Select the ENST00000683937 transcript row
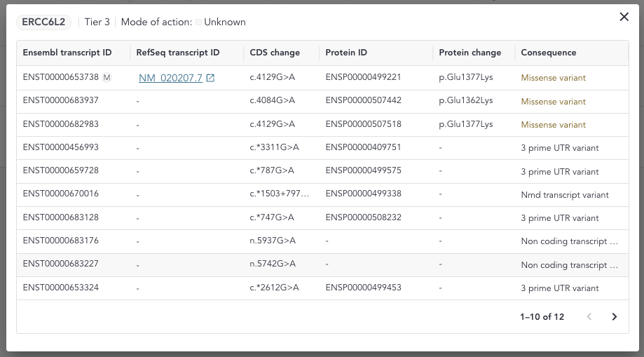The image size is (644, 357). [61, 101]
